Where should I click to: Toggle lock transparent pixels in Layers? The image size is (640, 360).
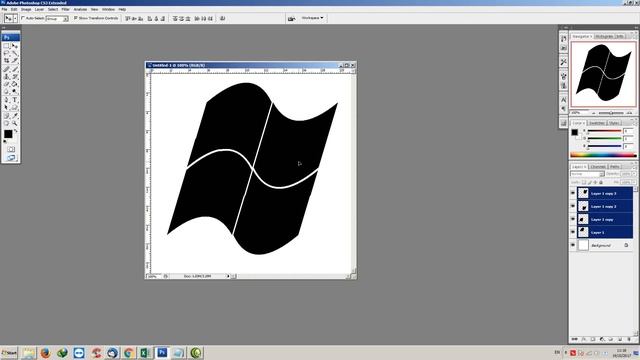(584, 182)
